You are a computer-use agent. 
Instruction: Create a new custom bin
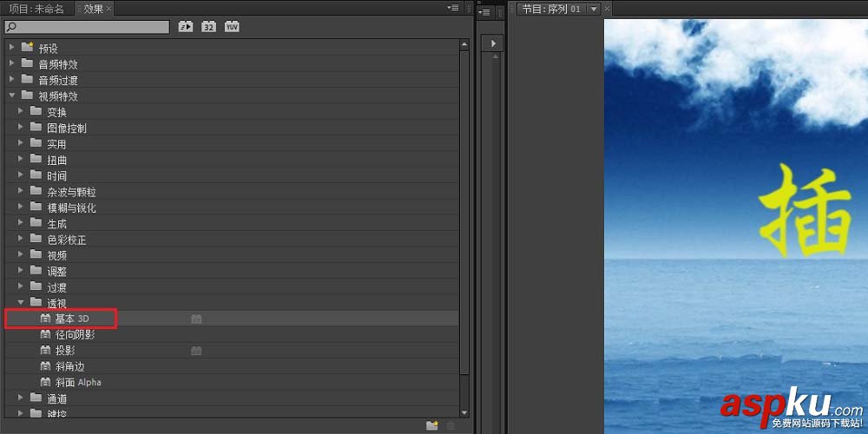(x=431, y=425)
